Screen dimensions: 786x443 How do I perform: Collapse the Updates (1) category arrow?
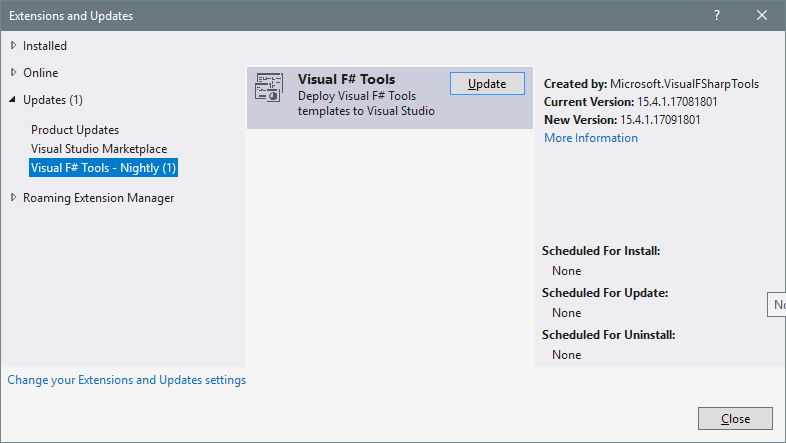coord(13,100)
